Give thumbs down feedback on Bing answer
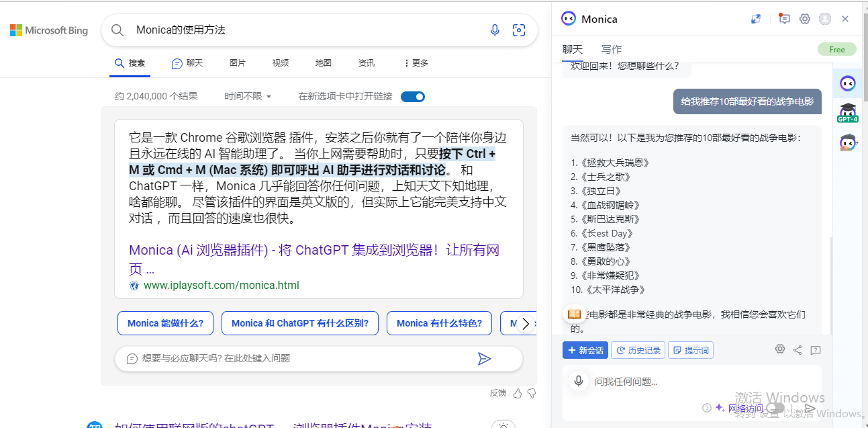This screenshot has width=868, height=428. tap(532, 393)
